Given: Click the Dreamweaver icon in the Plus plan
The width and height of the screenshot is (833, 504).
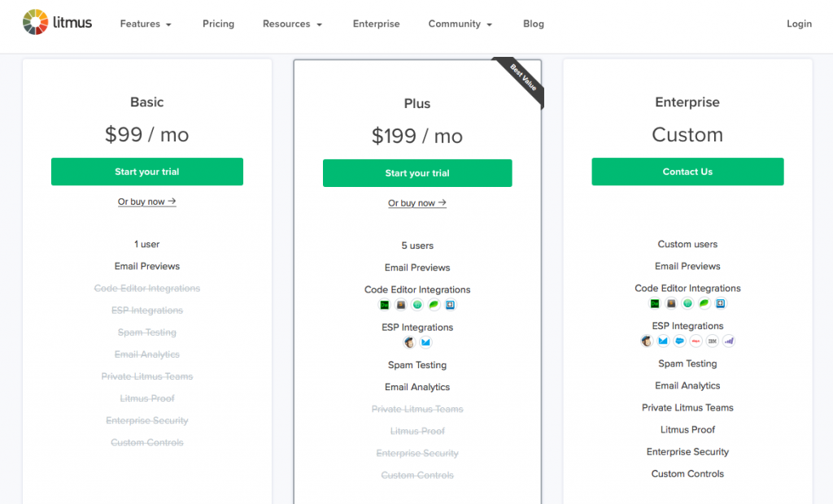Looking at the screenshot, I should pyautogui.click(x=384, y=305).
